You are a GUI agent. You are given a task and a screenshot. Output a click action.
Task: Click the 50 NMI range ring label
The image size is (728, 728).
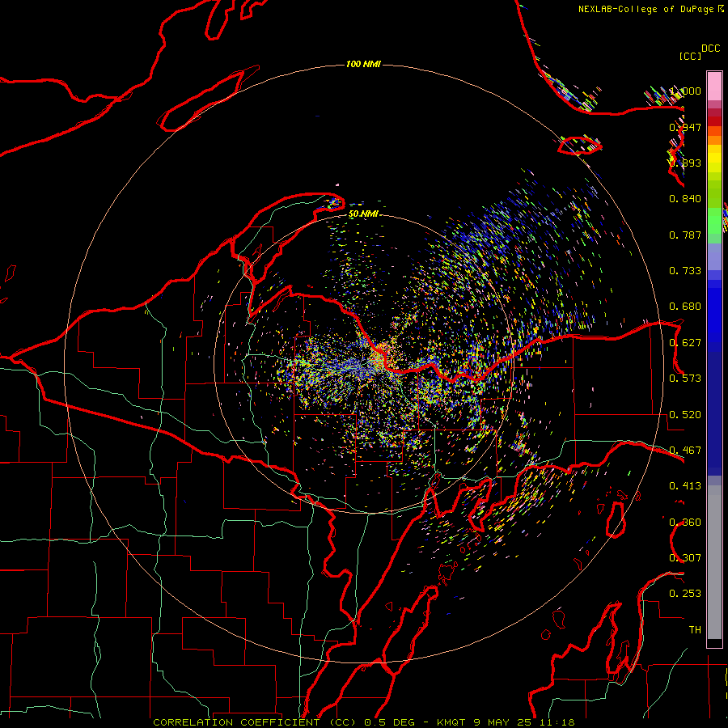363,214
